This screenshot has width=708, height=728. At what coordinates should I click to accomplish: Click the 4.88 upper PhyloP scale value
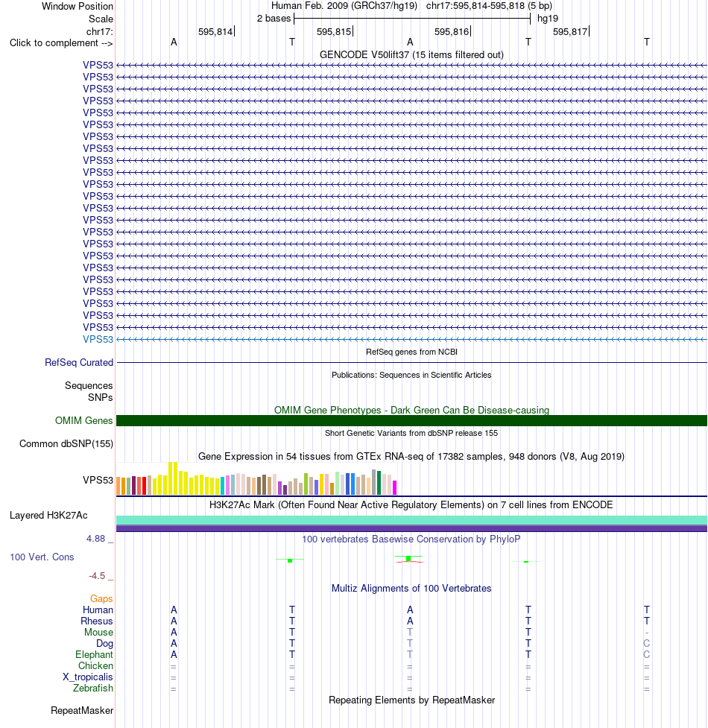pos(95,539)
